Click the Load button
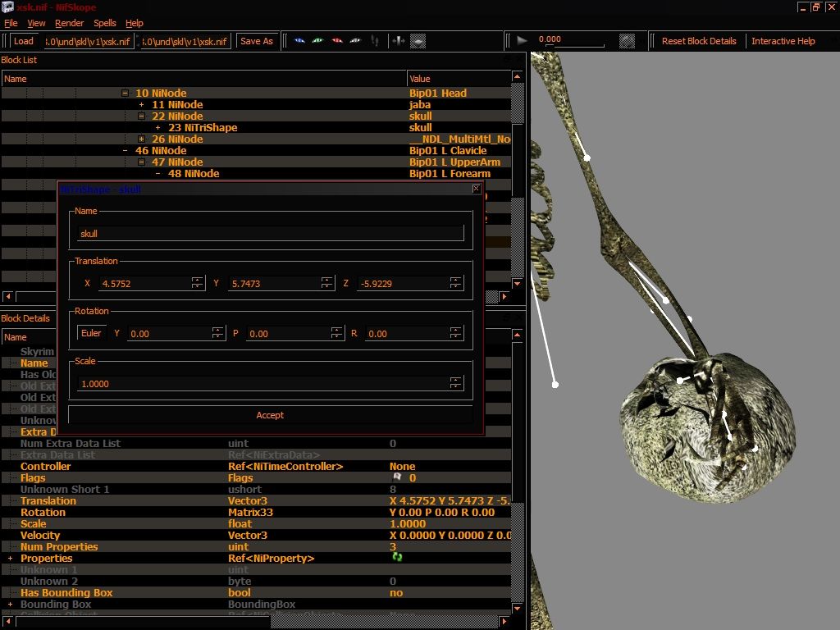This screenshot has height=630, width=840. tap(24, 41)
